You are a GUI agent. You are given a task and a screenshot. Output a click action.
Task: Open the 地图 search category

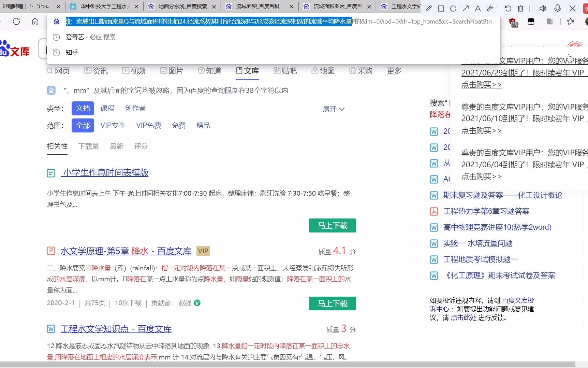pyautogui.click(x=323, y=71)
